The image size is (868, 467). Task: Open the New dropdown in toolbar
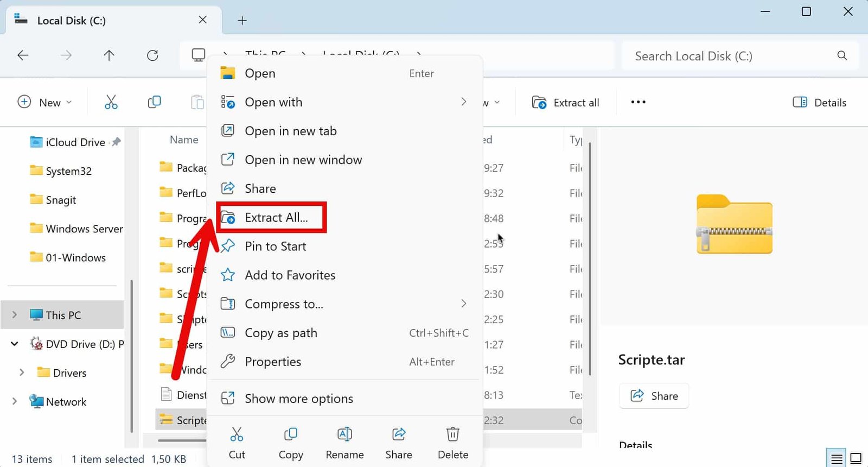45,102
